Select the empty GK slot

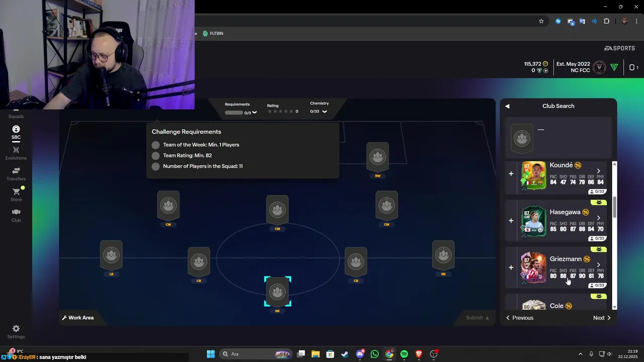tap(277, 292)
